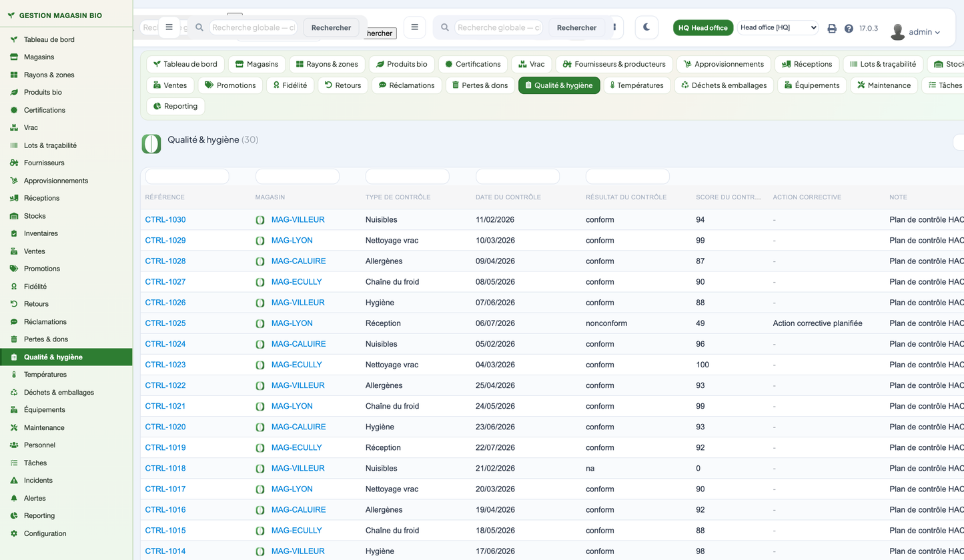Open the Head office [HQ] entity dropdown
The image size is (964, 560).
tap(777, 27)
